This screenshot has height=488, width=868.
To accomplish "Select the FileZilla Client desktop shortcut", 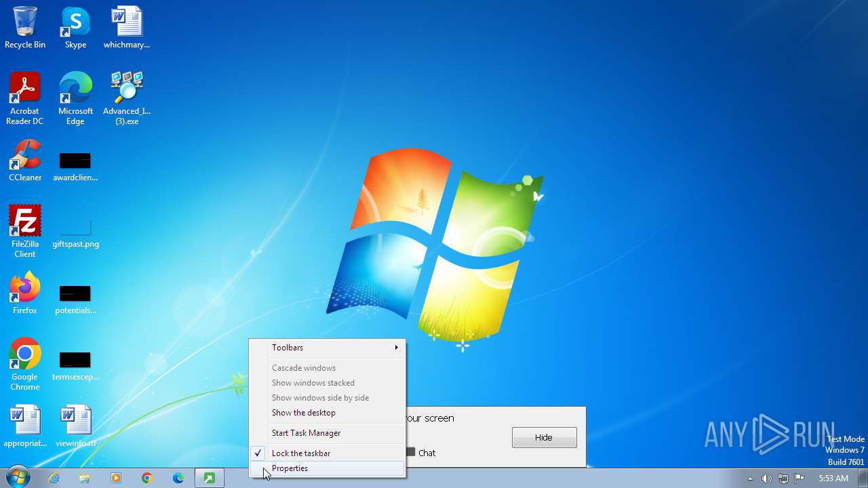I will point(25,231).
